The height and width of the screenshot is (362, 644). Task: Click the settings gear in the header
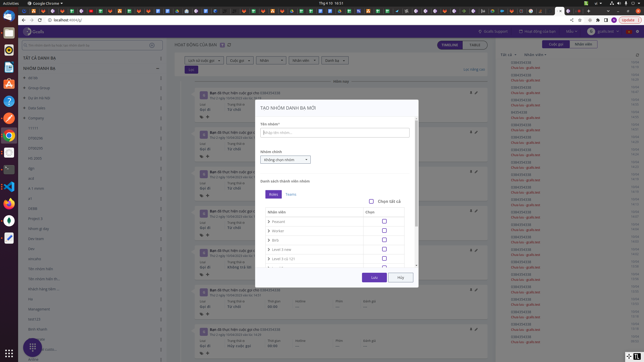637,31
